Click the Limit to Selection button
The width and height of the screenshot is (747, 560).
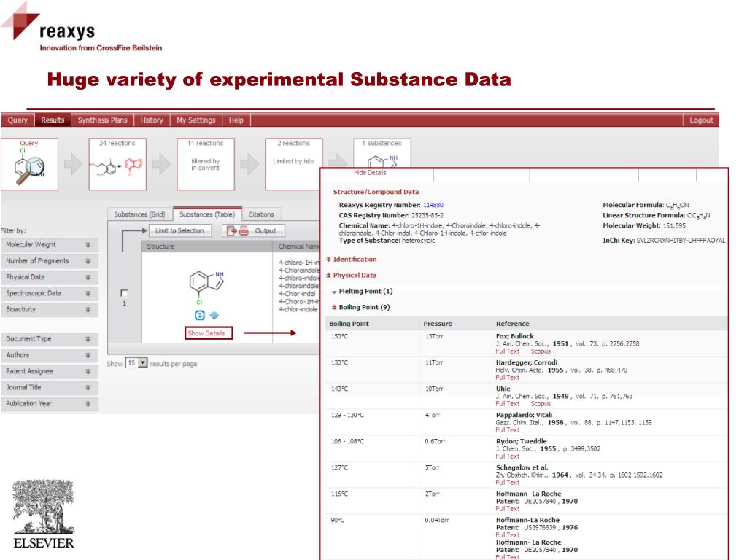[179, 230]
